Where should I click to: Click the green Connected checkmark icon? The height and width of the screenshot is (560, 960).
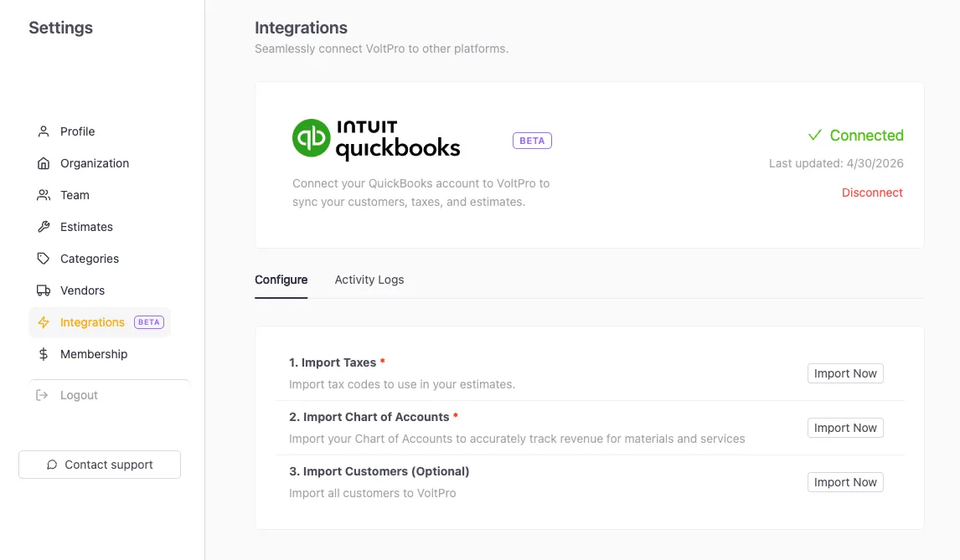[x=815, y=136]
